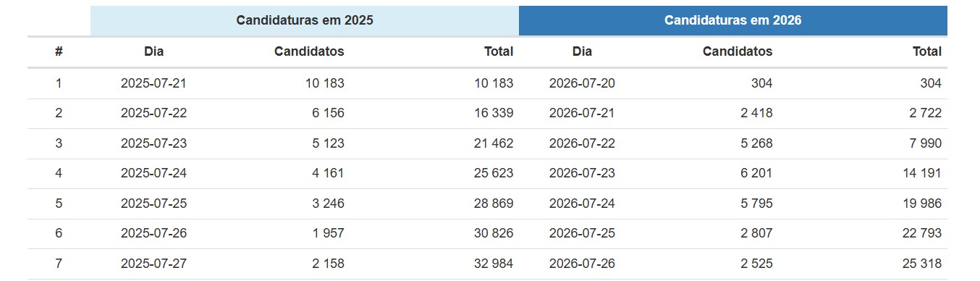
Task: Click the 2026-07-20 date cell
Action: coord(582,83)
